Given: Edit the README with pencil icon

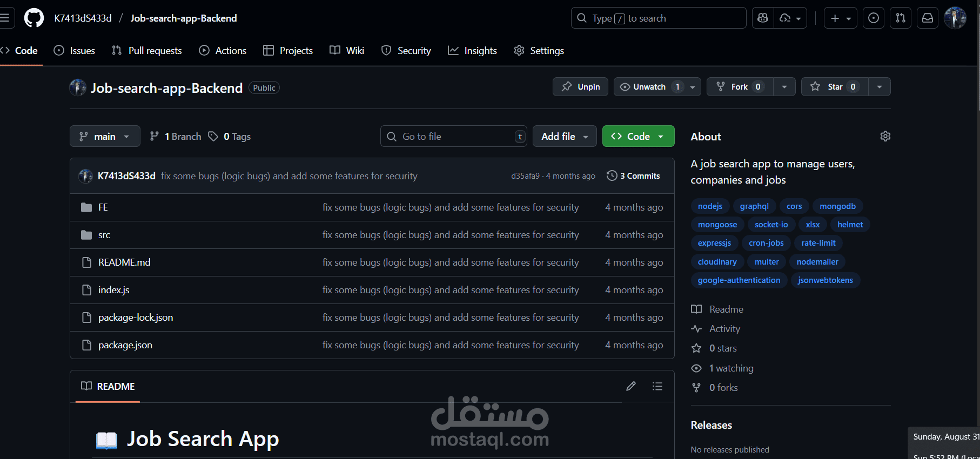Looking at the screenshot, I should pos(631,386).
